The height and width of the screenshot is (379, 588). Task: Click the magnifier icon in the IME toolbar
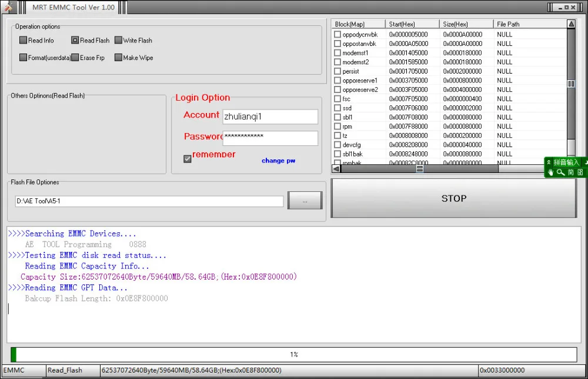pyautogui.click(x=560, y=172)
